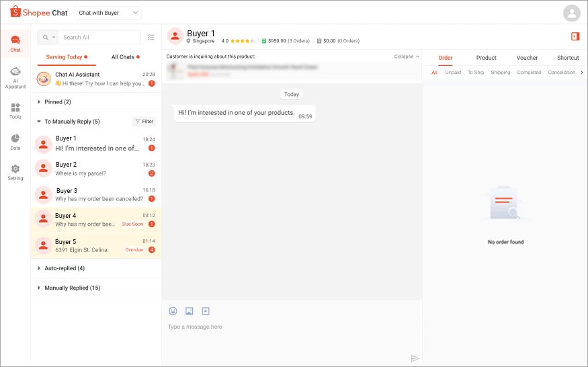Open the emoji picker
This screenshot has width=588, height=367.
click(x=173, y=311)
